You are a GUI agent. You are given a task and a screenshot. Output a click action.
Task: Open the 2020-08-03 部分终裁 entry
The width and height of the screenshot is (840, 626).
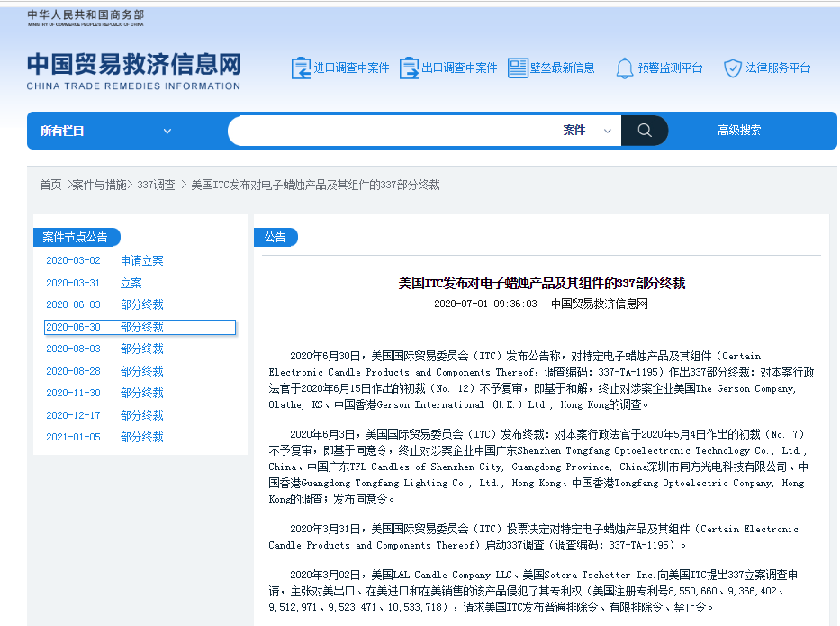pos(105,349)
